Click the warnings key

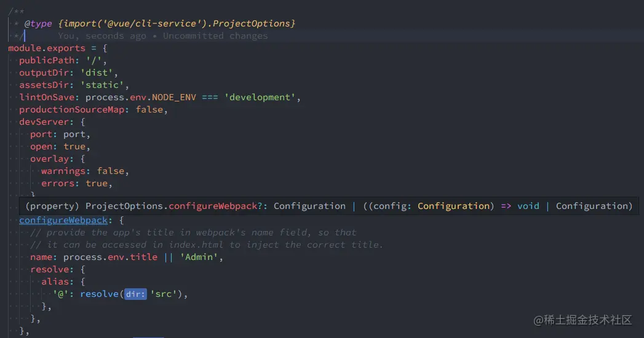(x=63, y=171)
